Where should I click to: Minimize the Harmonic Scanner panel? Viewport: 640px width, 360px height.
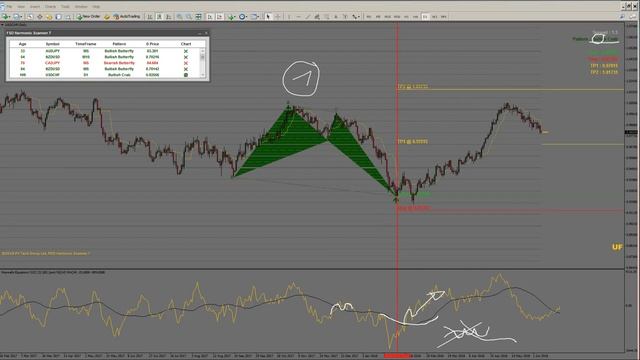pyautogui.click(x=200, y=33)
